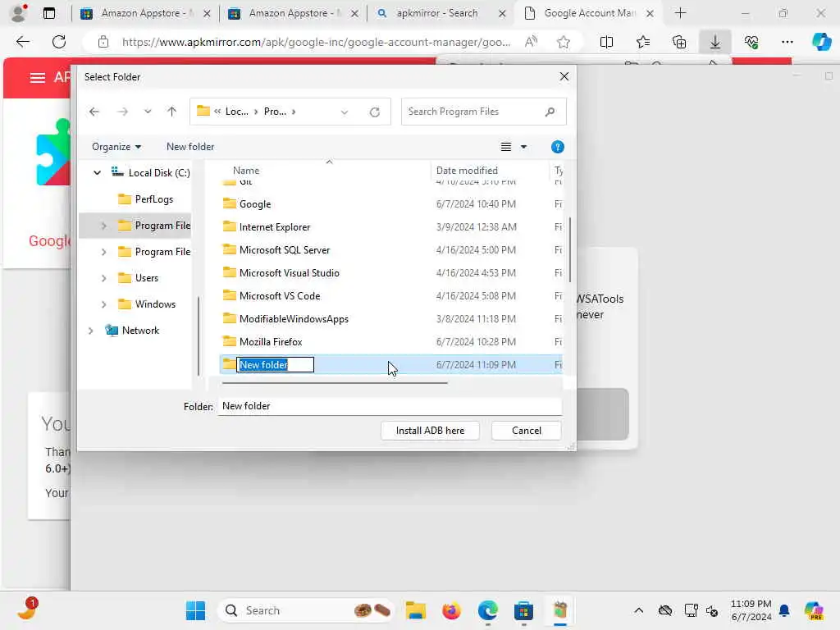Image resolution: width=840 pixels, height=630 pixels.
Task: Click the Read aloud icon
Action: (531, 42)
